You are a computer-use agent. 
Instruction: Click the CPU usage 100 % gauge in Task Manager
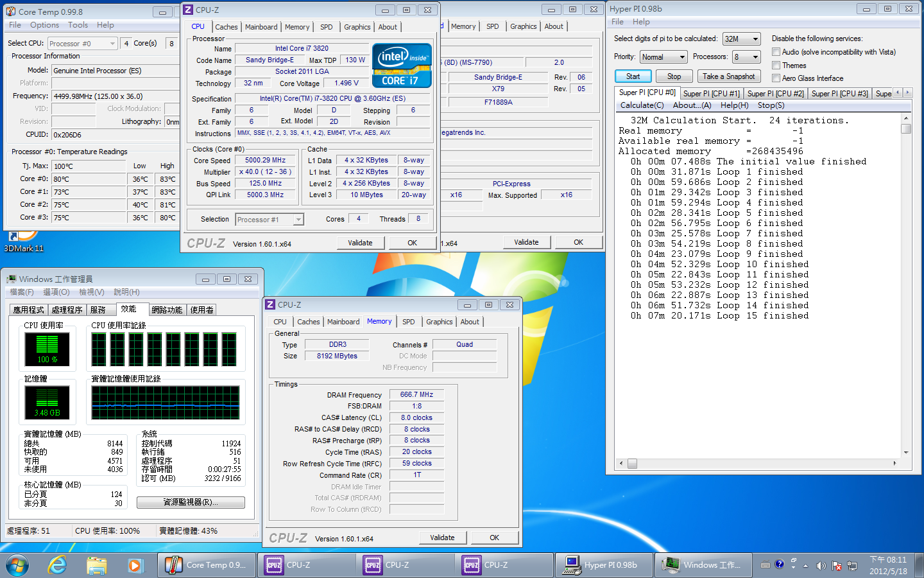47,349
